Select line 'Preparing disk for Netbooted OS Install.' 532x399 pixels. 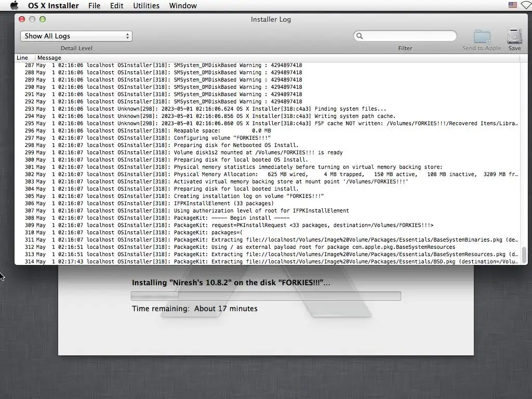pos(267,145)
